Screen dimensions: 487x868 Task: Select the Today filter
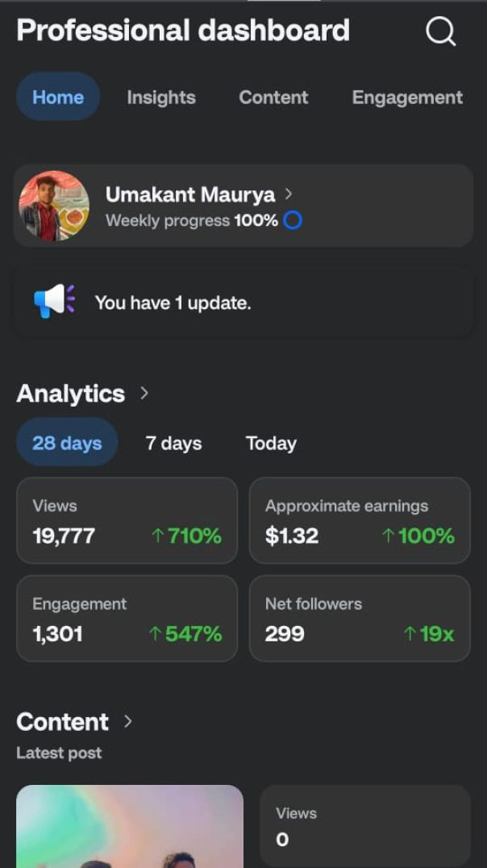click(x=271, y=443)
